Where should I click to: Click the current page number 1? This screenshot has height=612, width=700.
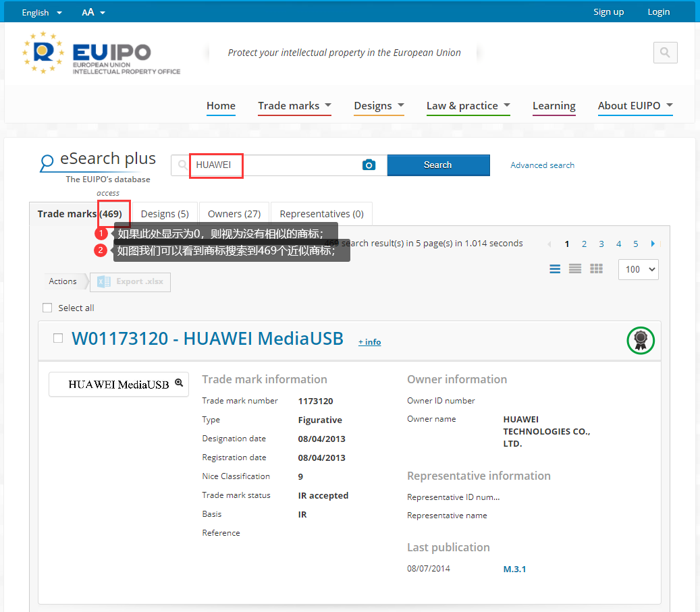tap(567, 244)
